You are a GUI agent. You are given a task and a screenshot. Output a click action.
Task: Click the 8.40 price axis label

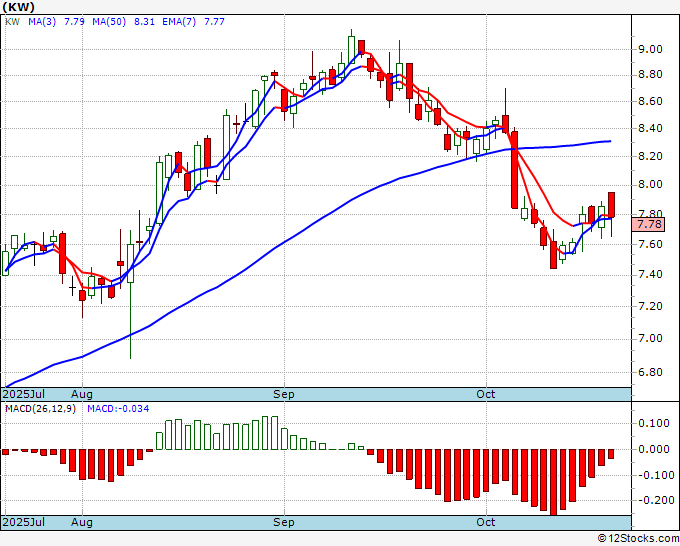650,128
